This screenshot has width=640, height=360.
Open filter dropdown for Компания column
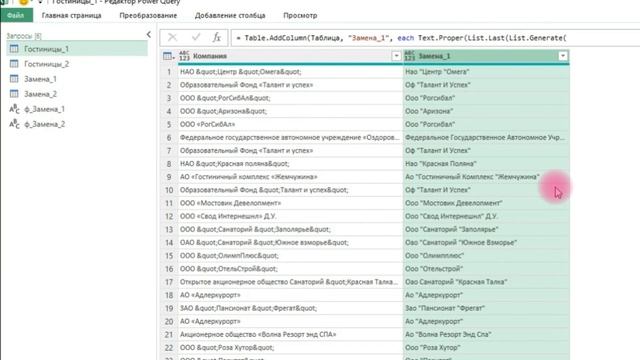pyautogui.click(x=396, y=56)
